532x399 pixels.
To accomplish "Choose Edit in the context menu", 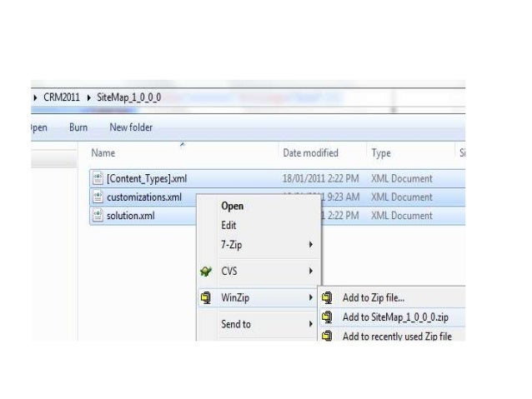I will coord(228,225).
